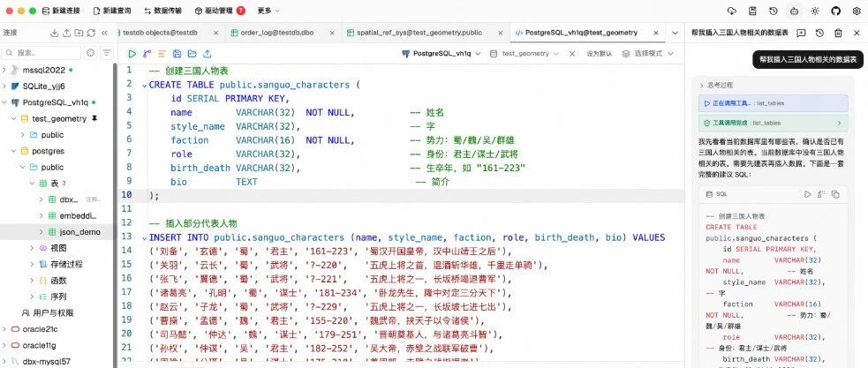Expand the oracle21c connection
Image resolution: width=868 pixels, height=368 pixels.
click(4, 329)
